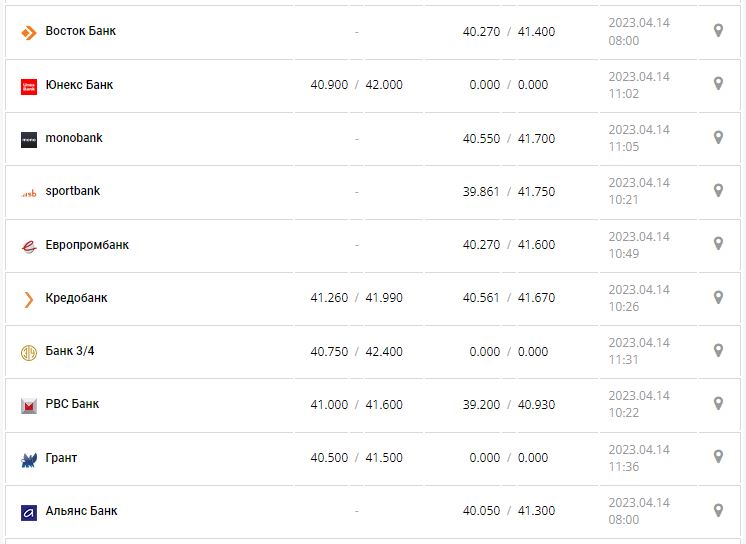This screenshot has width=746, height=544.
Task: Click Альянс Банк map pin icon
Action: (x=718, y=510)
